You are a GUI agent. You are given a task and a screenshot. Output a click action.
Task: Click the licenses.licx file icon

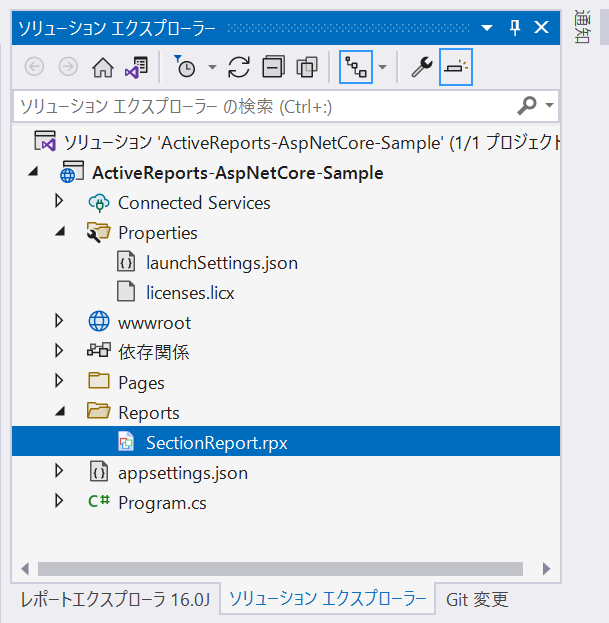coord(126,292)
